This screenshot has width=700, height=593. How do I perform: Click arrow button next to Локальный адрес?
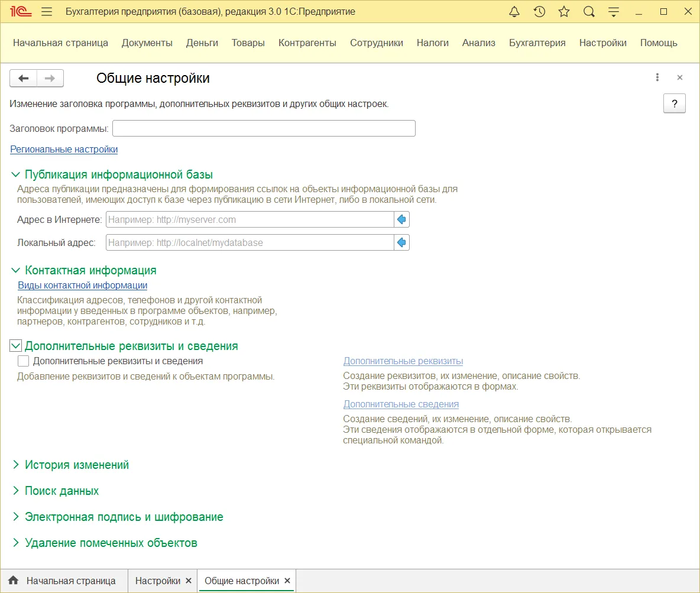(x=402, y=242)
